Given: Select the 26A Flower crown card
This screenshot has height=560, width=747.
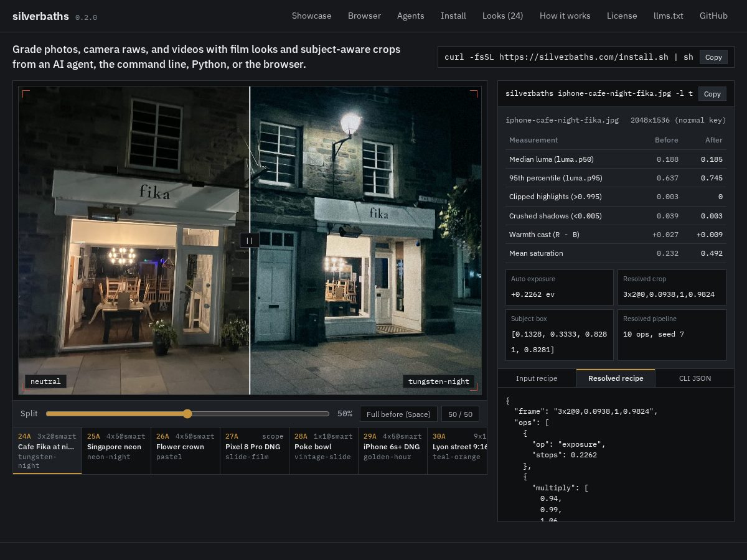Looking at the screenshot, I should point(186,450).
